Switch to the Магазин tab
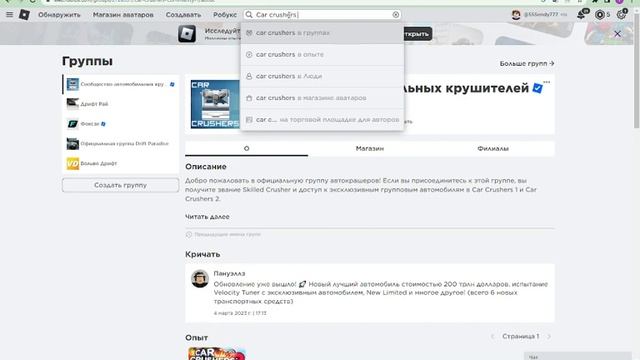The width and height of the screenshot is (640, 360). [370, 149]
